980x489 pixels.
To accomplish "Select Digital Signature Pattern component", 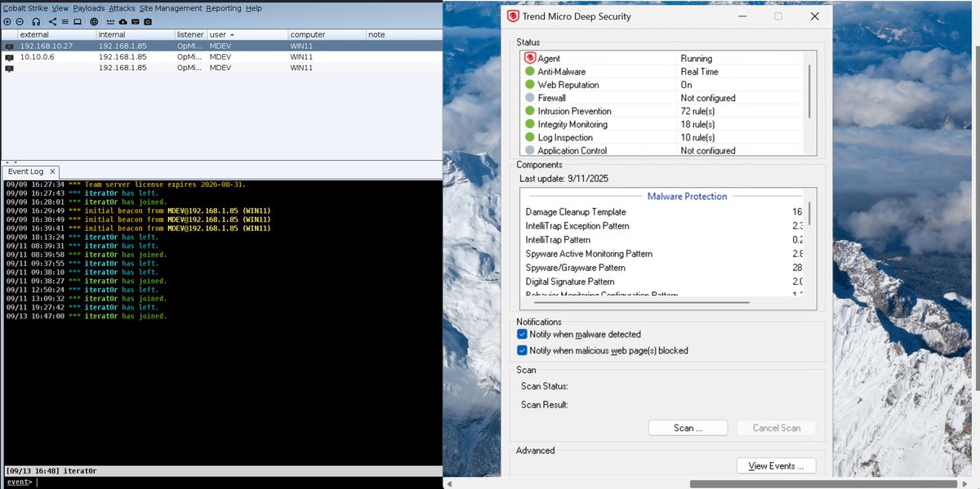I will (570, 282).
